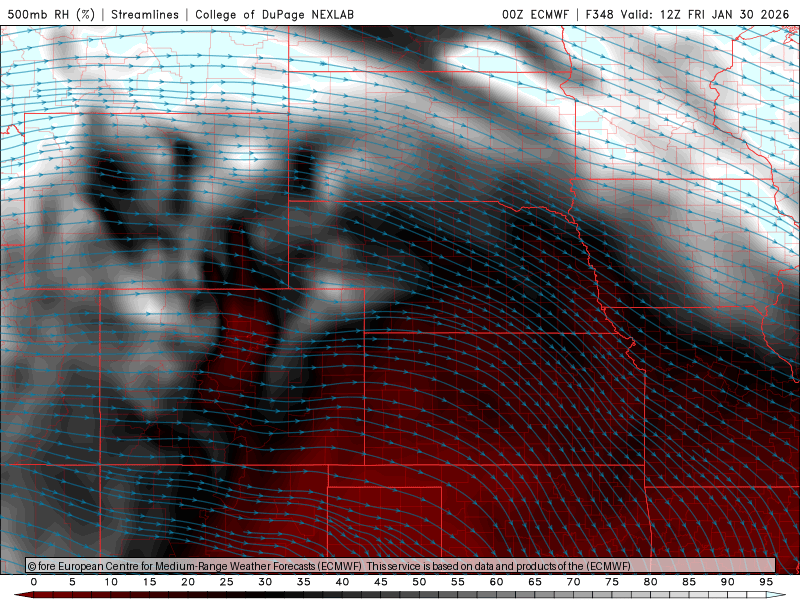The width and height of the screenshot is (800, 600).
Task: Click the '00Z ECMWF' model run text
Action: click(x=535, y=14)
